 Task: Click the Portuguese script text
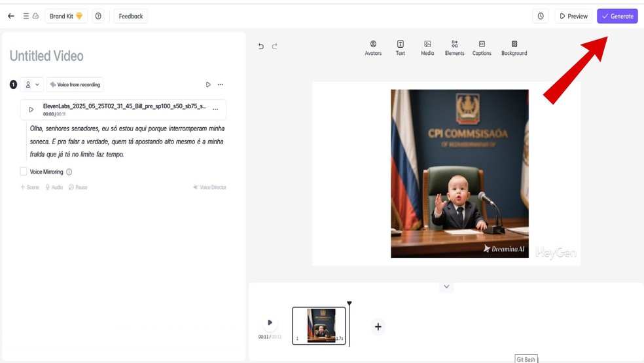pos(127,142)
